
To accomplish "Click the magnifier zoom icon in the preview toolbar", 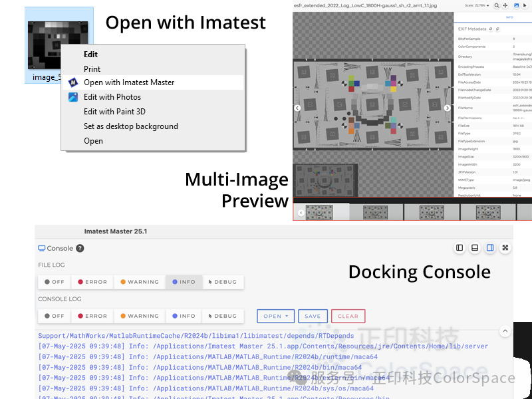I will 496,5.
